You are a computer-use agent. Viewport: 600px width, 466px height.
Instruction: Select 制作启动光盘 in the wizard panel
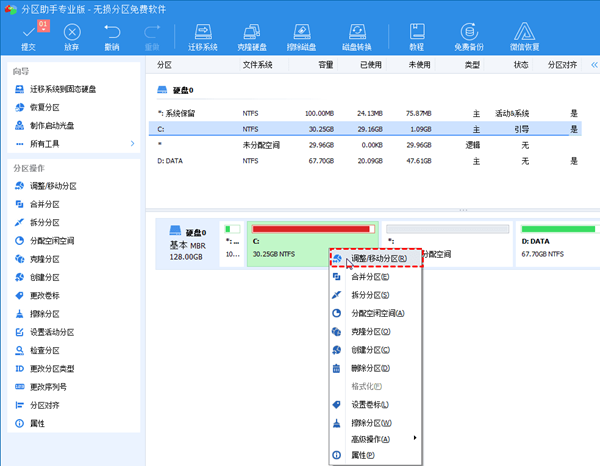44,125
